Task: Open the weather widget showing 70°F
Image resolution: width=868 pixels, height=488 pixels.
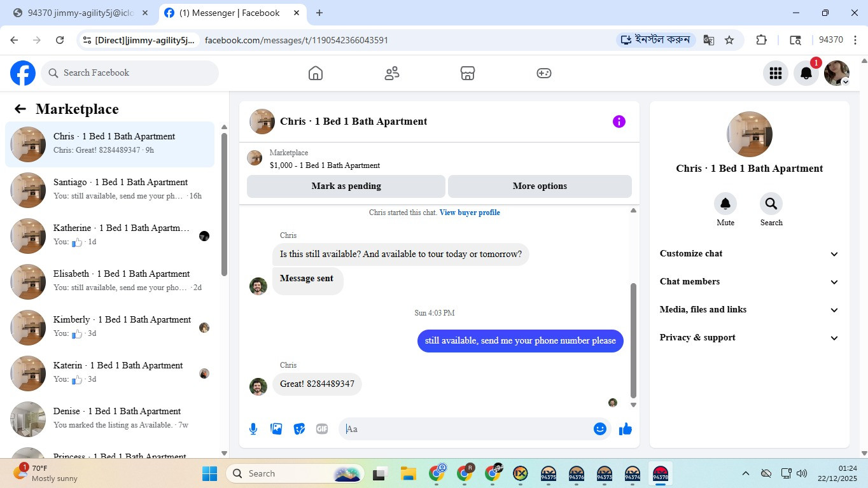Action: (x=46, y=473)
